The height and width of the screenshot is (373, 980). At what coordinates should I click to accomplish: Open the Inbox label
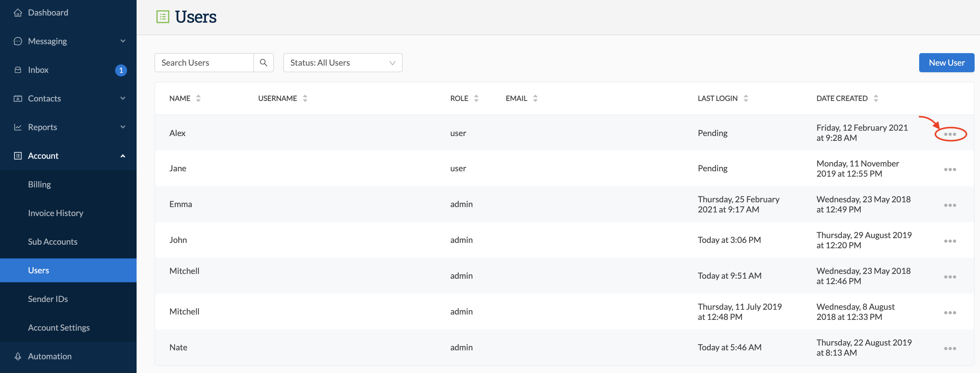38,70
